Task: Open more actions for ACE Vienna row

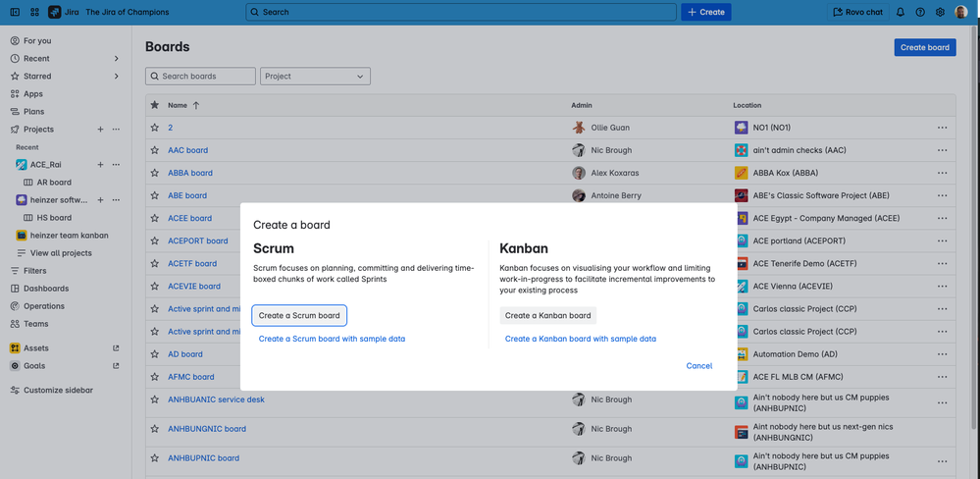Action: (942, 287)
